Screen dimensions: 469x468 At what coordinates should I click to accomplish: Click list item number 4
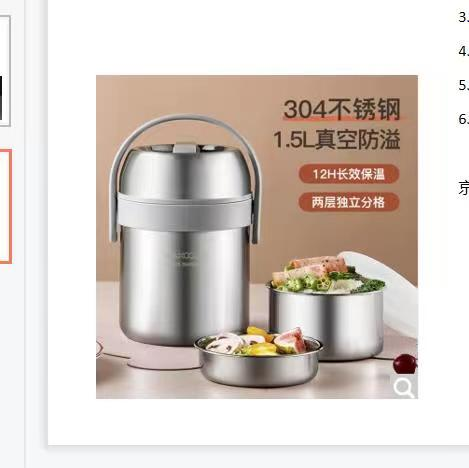(x=463, y=51)
